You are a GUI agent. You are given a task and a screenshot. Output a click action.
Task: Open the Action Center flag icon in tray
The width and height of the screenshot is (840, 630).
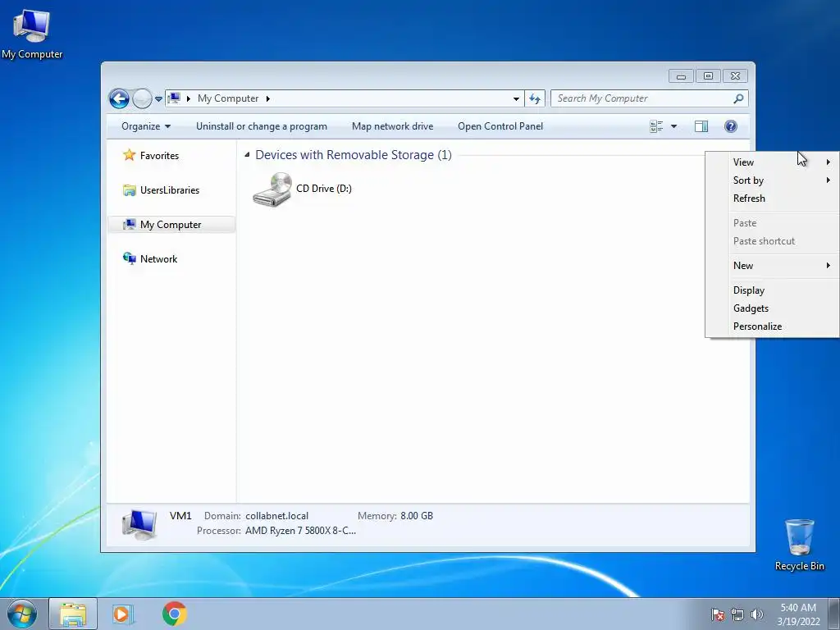pyautogui.click(x=717, y=614)
